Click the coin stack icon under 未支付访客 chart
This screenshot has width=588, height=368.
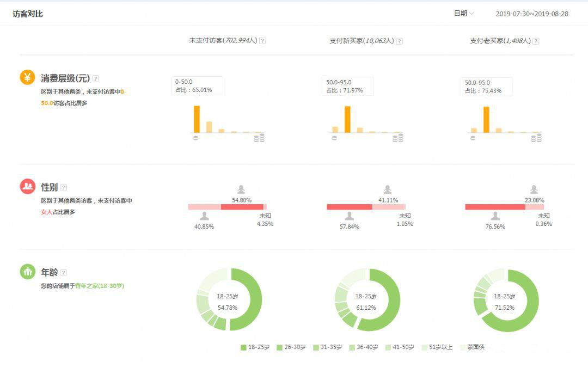(x=259, y=138)
